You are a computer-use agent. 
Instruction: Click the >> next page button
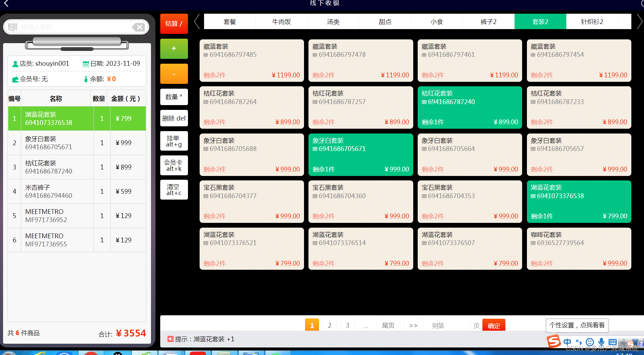click(413, 325)
